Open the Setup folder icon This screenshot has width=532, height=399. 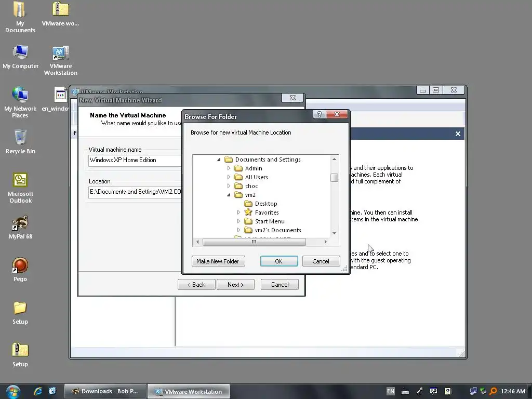(x=20, y=312)
